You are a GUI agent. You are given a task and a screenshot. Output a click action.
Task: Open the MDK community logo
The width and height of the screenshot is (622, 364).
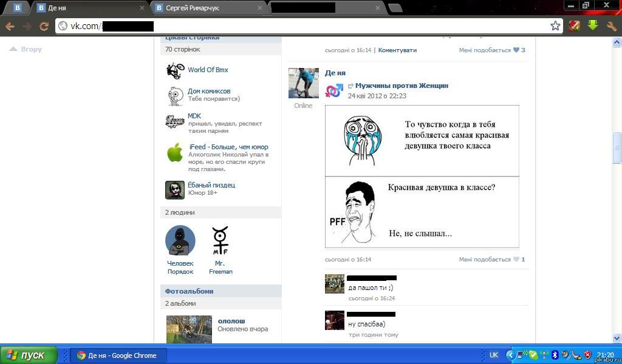pos(175,121)
